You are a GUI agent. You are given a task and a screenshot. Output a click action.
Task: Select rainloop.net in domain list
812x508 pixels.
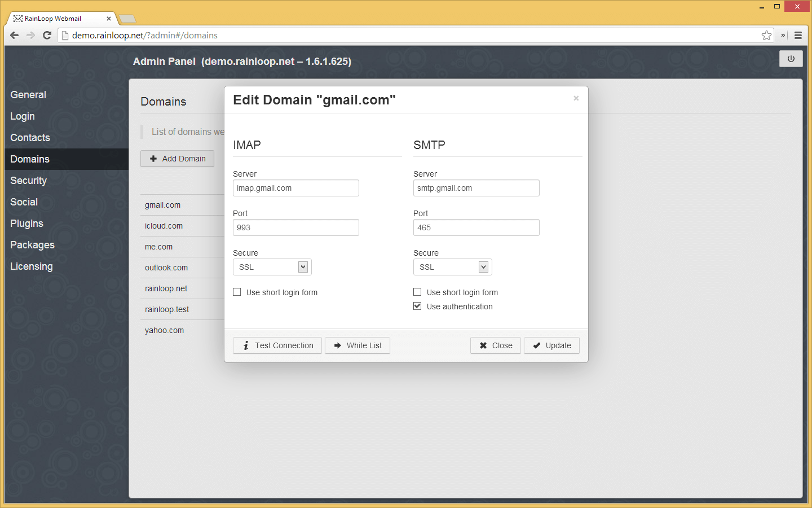(166, 288)
